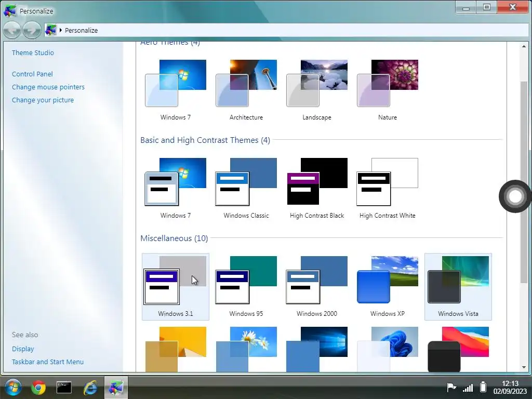Click the Personalize taskbar button
Image resolution: width=532 pixels, height=399 pixels.
(116, 387)
